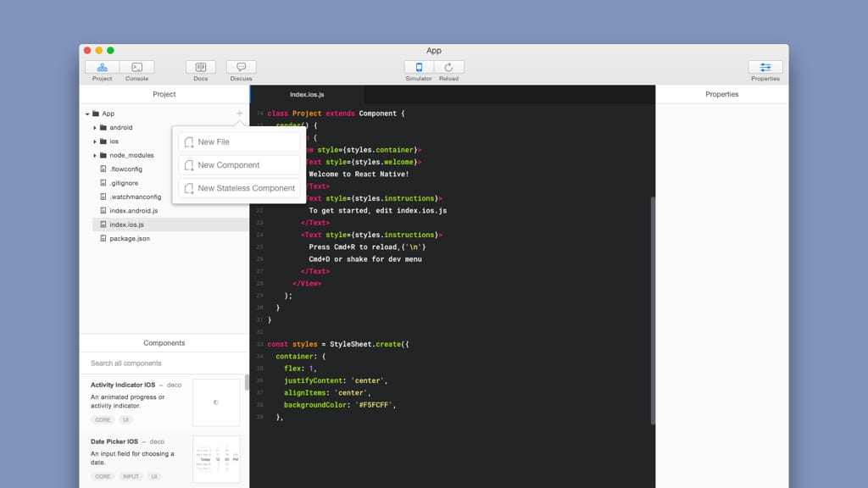Switch to the index.ios.js editor tab

coord(307,95)
